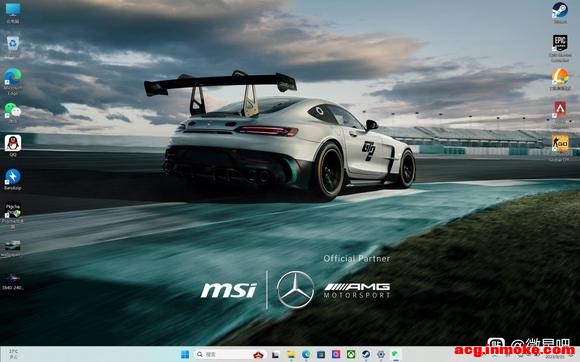Open the purple taskbar app icon
Image resolution: width=580 pixels, height=362 pixels.
[336, 355]
